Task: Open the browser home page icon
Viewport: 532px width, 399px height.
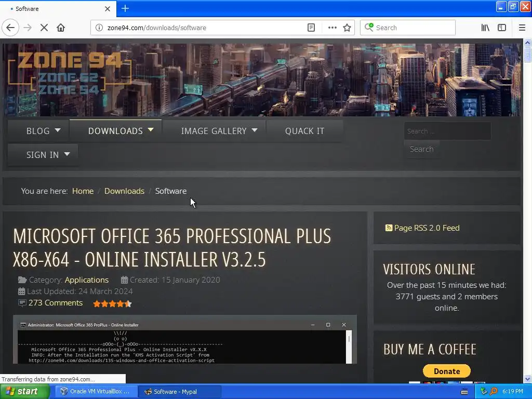Action: pos(61,28)
